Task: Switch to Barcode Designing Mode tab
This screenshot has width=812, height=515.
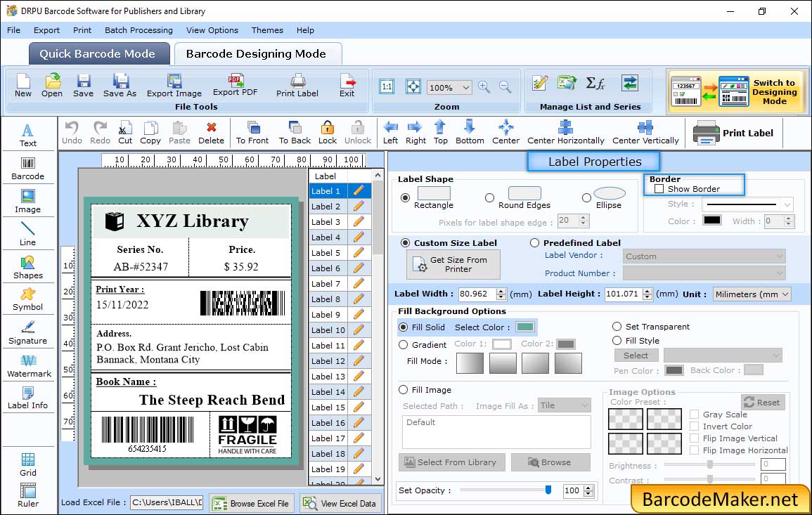Action: (x=258, y=54)
